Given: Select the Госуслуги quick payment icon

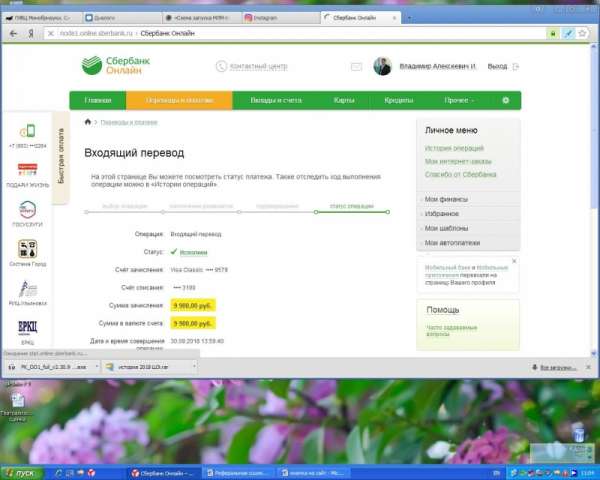Looking at the screenshot, I should pos(28,209).
